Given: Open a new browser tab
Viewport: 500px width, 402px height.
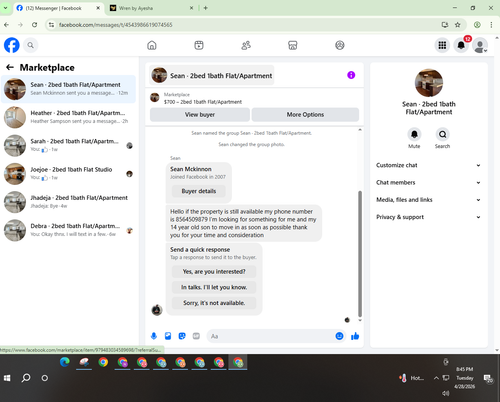Looking at the screenshot, I should click(206, 8).
